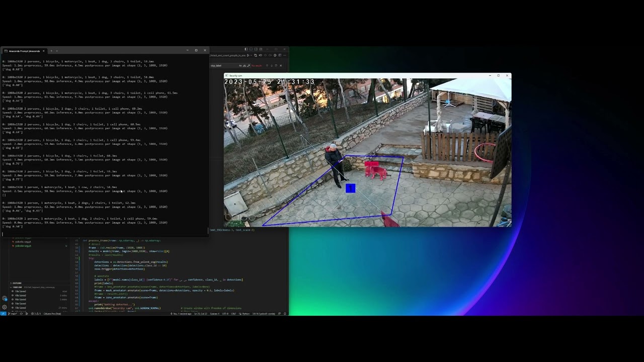Open the terminal profile dropdown arrow

point(57,51)
